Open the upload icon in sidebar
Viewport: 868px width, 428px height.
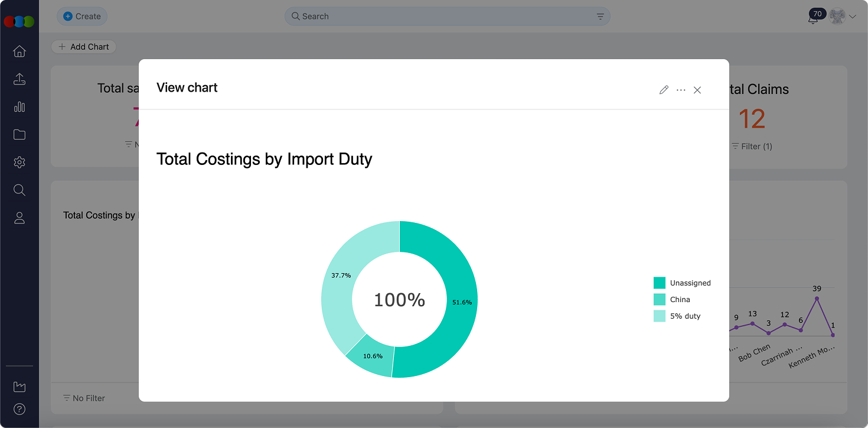[x=19, y=79]
